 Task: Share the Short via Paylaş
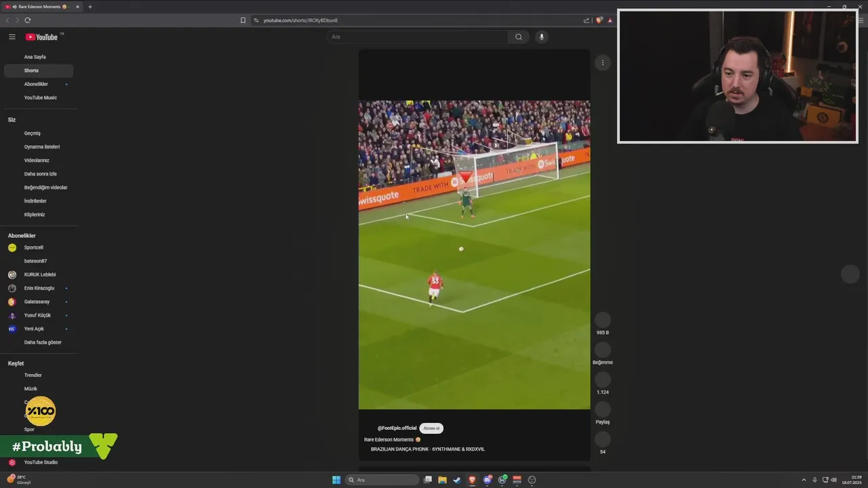pyautogui.click(x=602, y=409)
